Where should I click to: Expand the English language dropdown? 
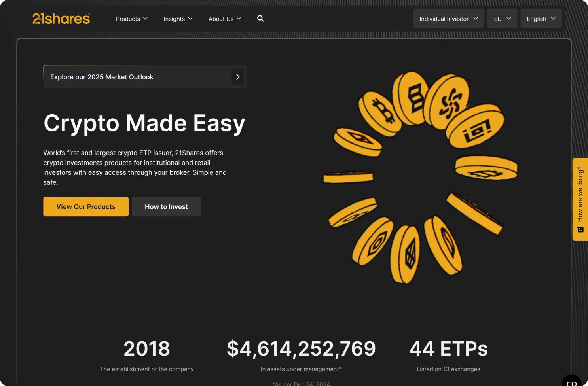pos(541,19)
